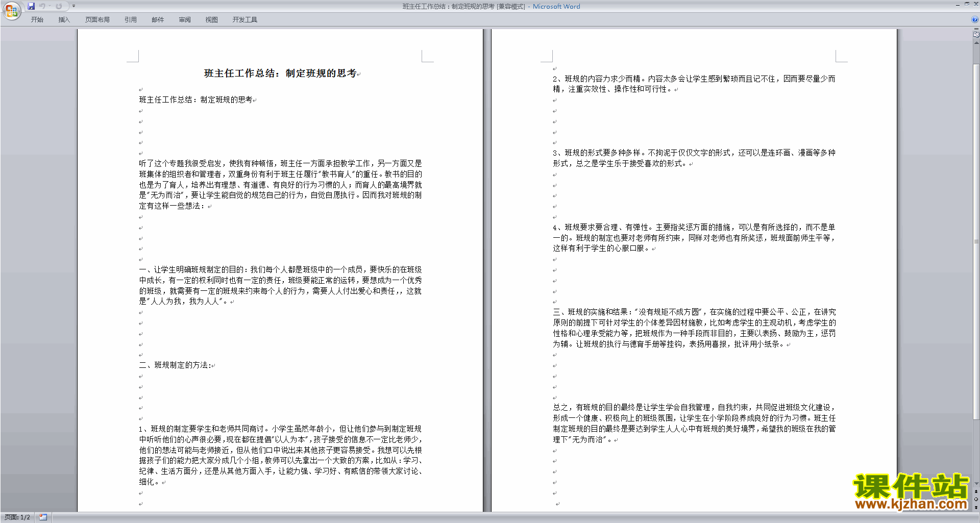Click the vertical scrollbar down arrow
This screenshot has width=980, height=523.
click(976, 484)
